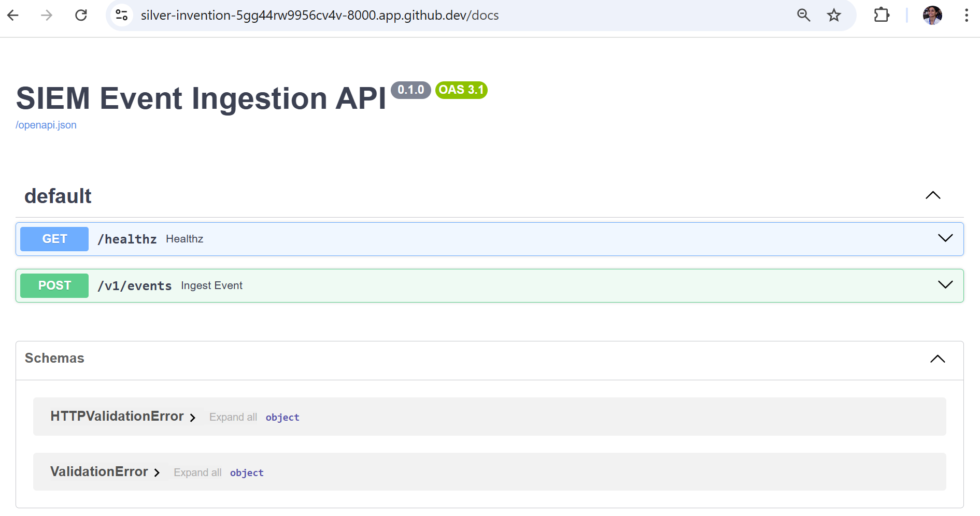Expand the HTTPValidationError schema arrow
Viewport: 980px width, 516px height.
(x=193, y=418)
